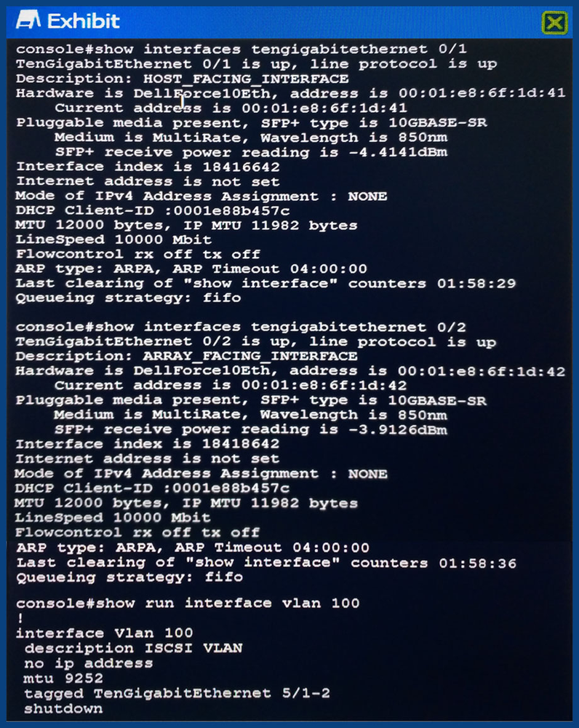579x728 pixels.
Task: Click the MAC address 00:01:e8:6f:1d:42 hardware line
Action: coord(290,371)
